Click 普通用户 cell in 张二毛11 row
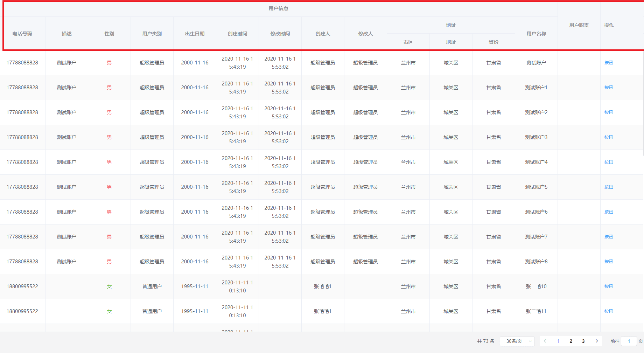The image size is (644, 353). click(x=152, y=311)
